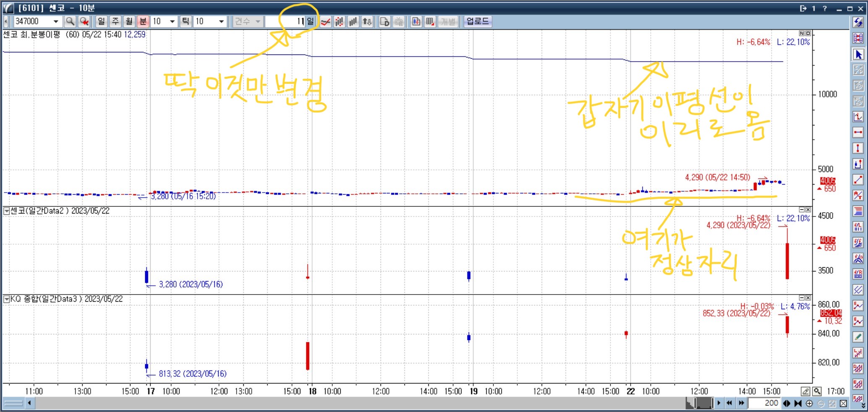Toggle the 일 (daily) period button

(x=101, y=21)
